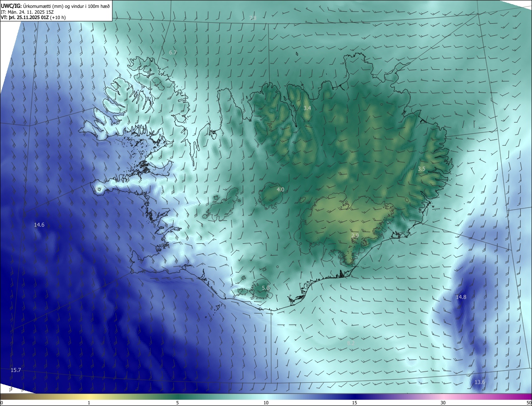The height and width of the screenshot is (406, 532).
Task: Click the 14.8 value label
Action: (x=461, y=297)
